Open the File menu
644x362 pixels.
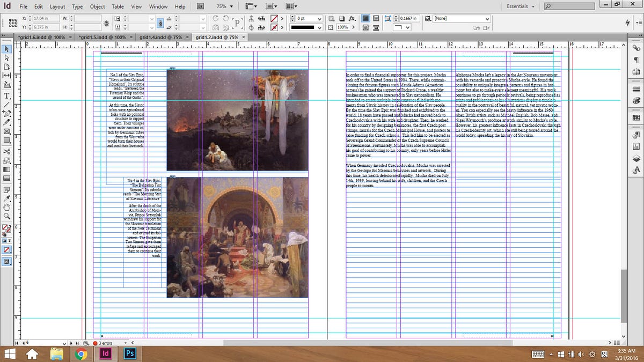(x=24, y=6)
